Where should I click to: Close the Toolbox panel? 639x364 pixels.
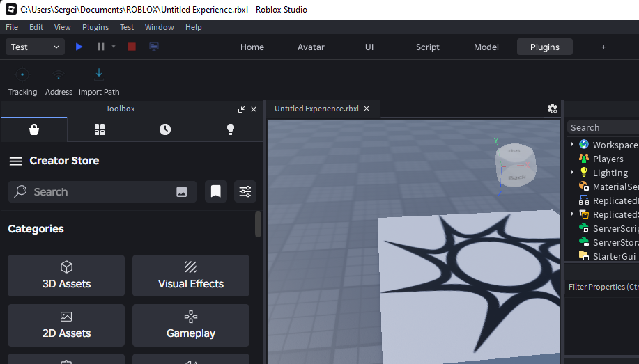(254, 109)
